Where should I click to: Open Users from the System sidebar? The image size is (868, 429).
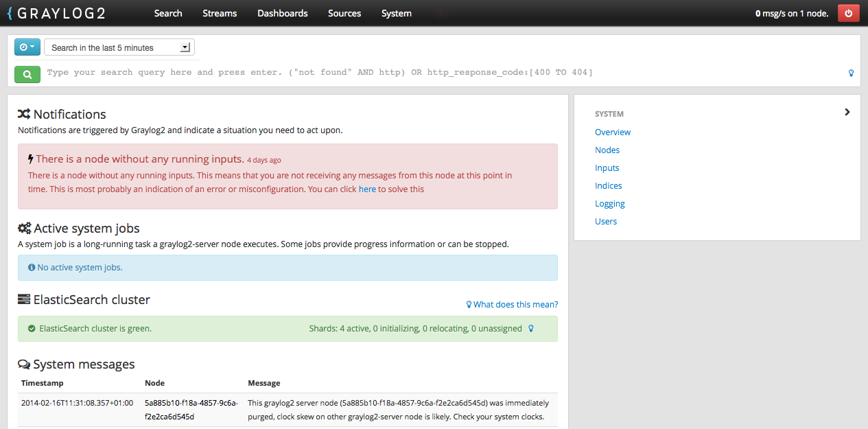click(605, 221)
